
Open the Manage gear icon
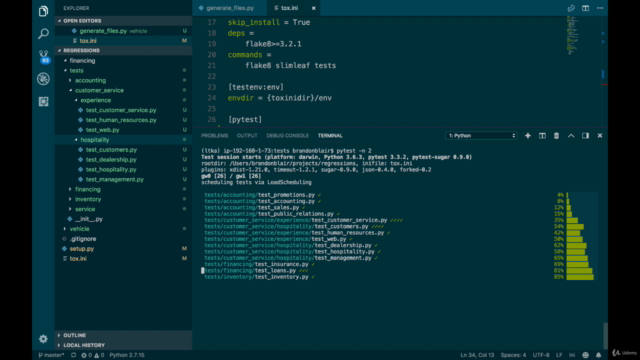coord(43,338)
